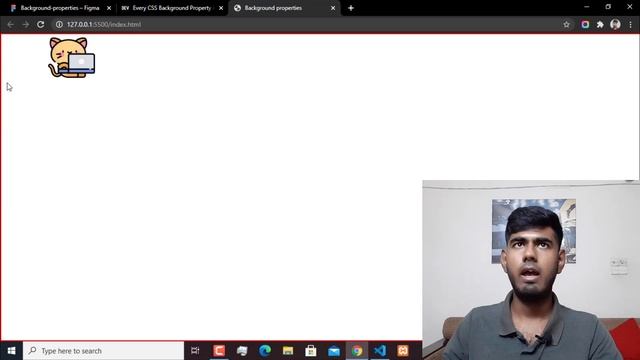
Task: Open the Mail app from the taskbar
Action: pyautogui.click(x=334, y=351)
